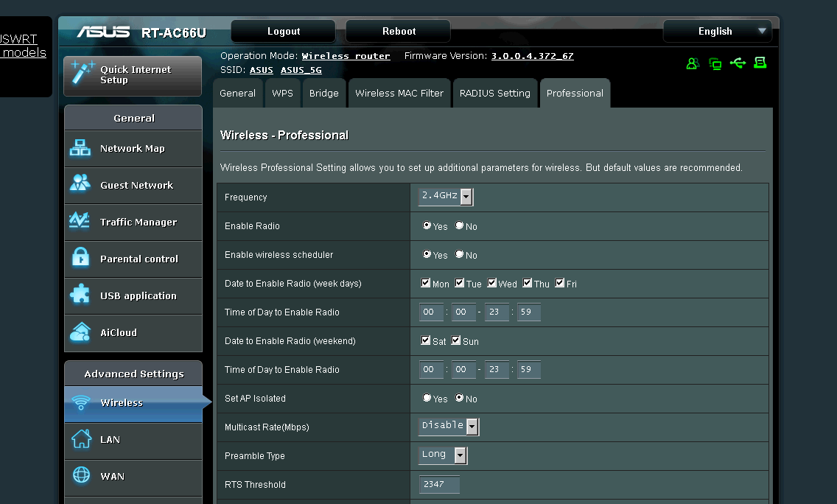Click the green USB status icon
Screen dimensions: 837x504
click(x=738, y=63)
